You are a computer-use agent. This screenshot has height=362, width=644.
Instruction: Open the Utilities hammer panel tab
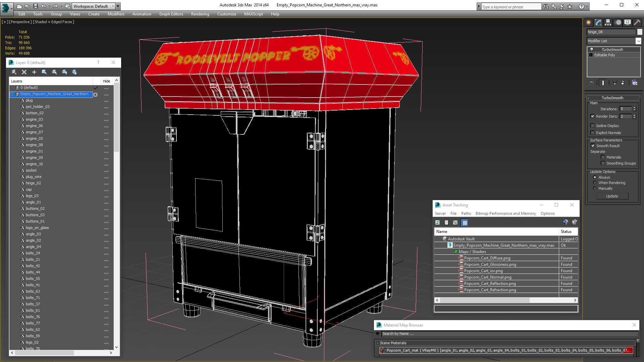(x=637, y=22)
